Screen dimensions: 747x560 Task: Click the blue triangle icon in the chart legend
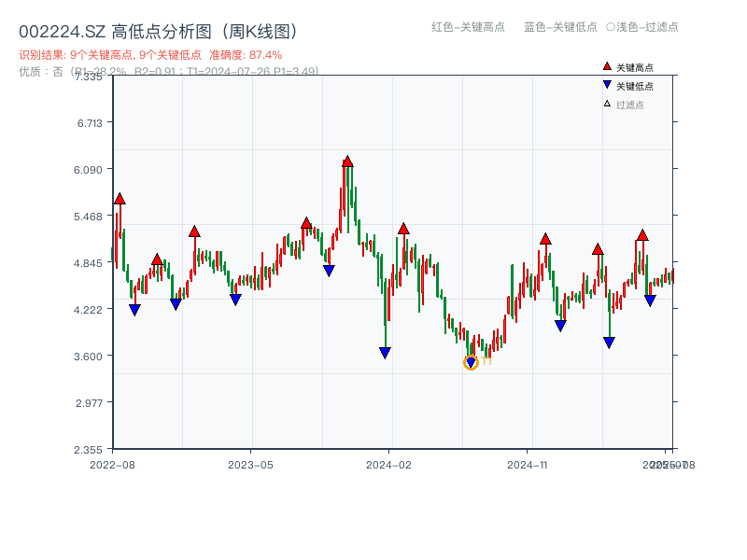(607, 85)
